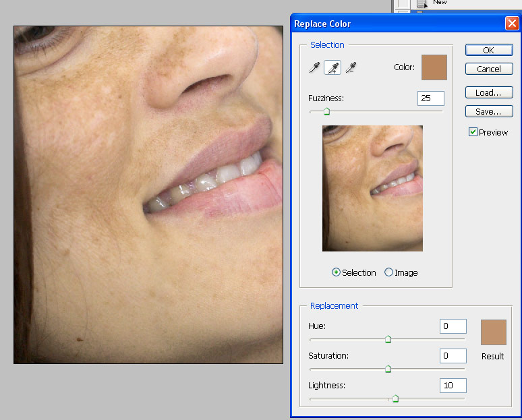This screenshot has height=420, width=522.
Task: Select the plain Eyedropper tool
Action: click(314, 67)
